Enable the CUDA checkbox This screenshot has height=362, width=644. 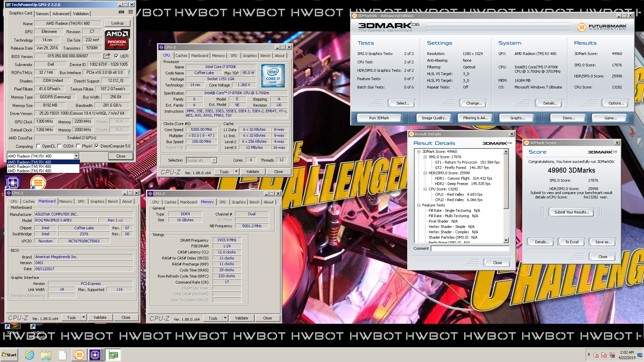click(x=59, y=146)
